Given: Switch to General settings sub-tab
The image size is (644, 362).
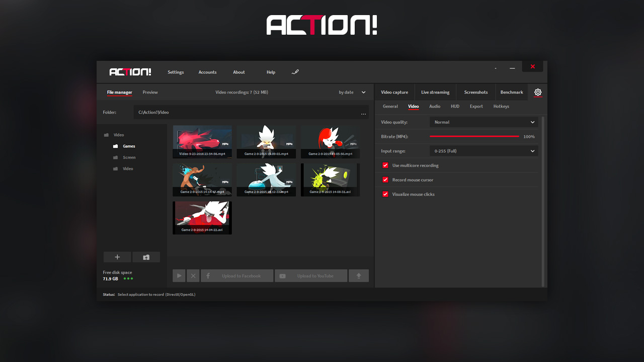Looking at the screenshot, I should 390,107.
